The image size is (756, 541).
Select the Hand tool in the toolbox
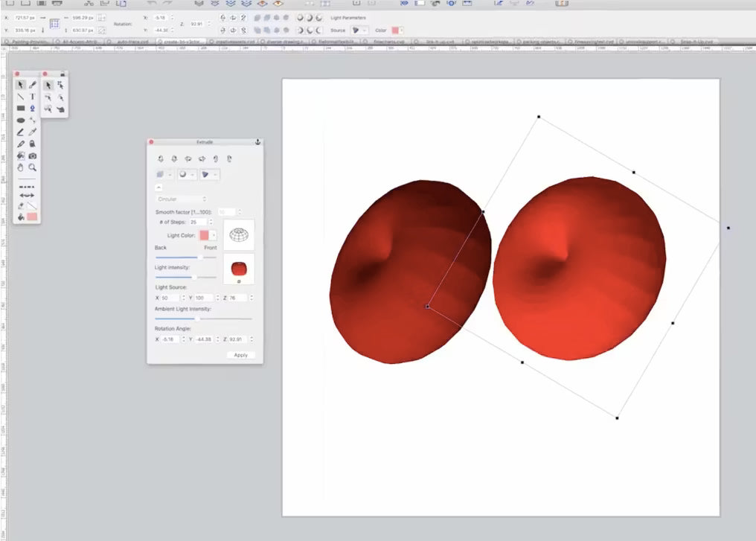click(x=21, y=166)
